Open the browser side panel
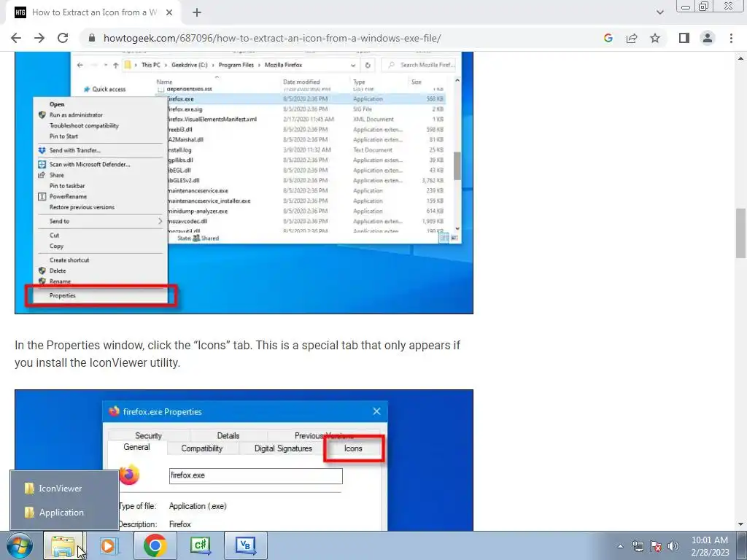The image size is (747, 560). coord(684,38)
